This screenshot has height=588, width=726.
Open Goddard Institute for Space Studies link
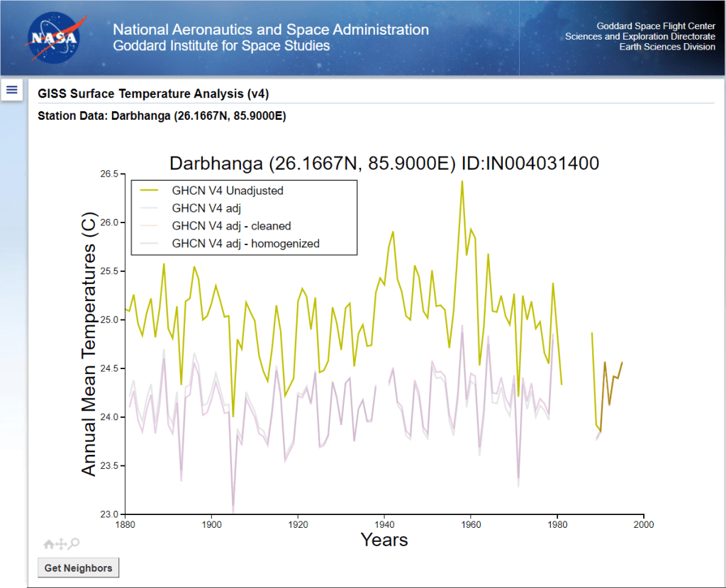221,46
